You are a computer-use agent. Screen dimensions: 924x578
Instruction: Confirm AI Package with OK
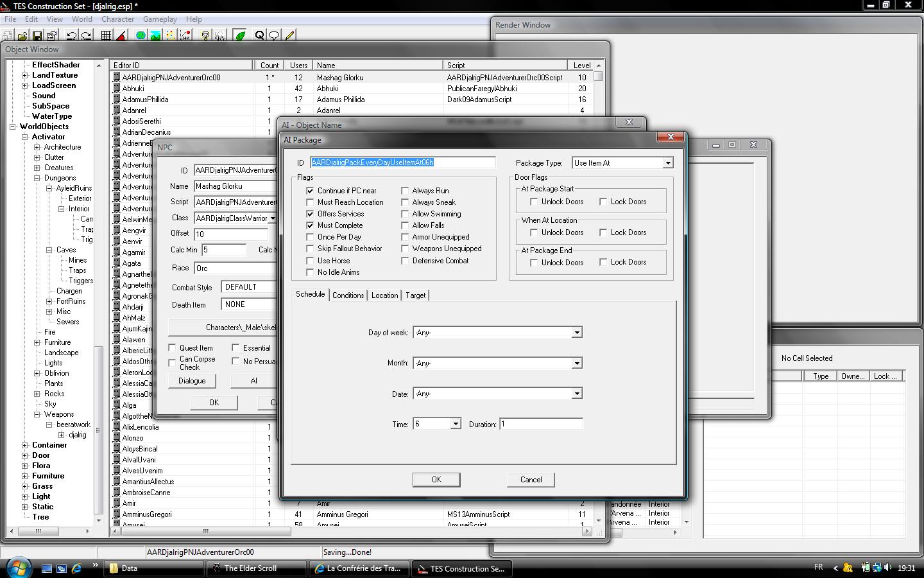[436, 480]
